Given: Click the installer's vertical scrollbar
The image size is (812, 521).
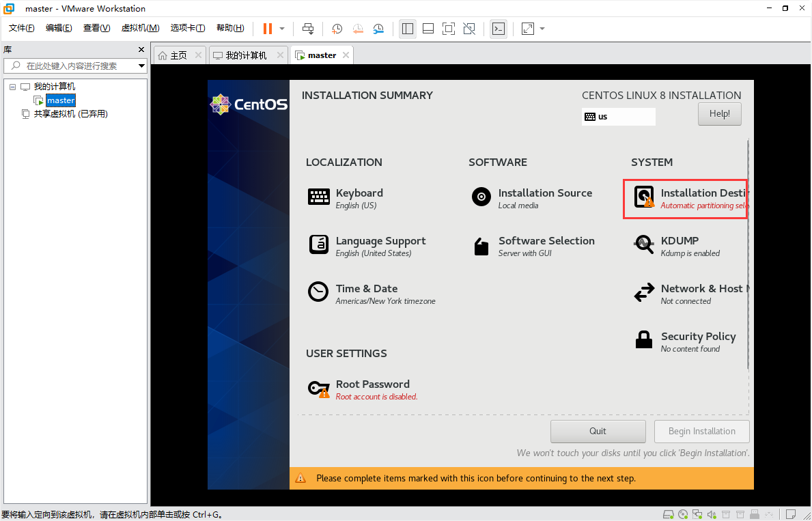Looking at the screenshot, I should pos(748,254).
